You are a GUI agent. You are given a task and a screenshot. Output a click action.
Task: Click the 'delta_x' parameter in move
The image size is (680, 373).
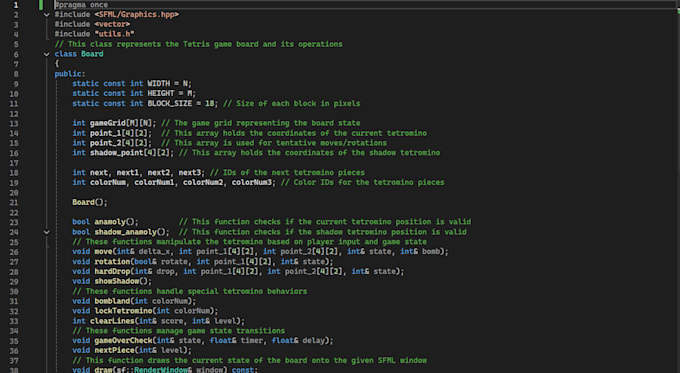154,252
